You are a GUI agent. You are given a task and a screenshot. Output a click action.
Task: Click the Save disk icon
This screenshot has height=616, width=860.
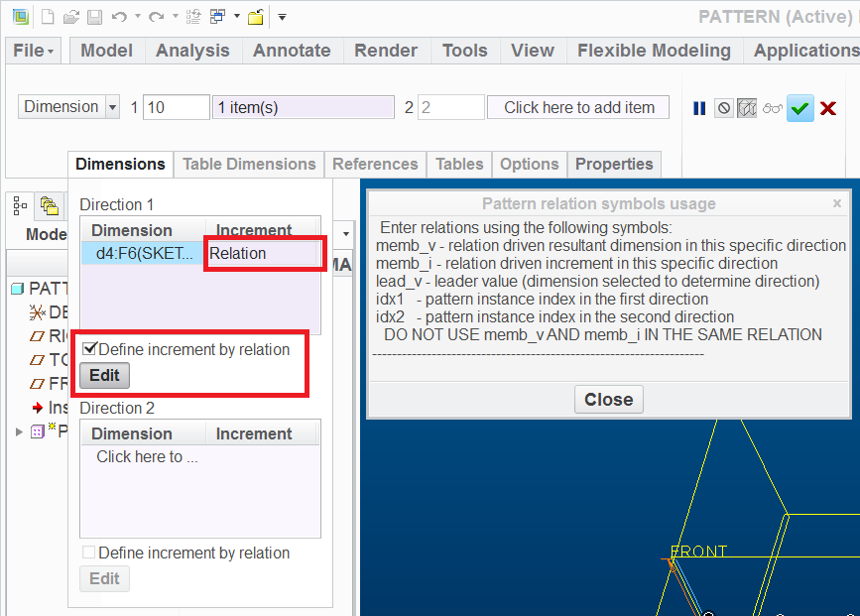[x=95, y=17]
